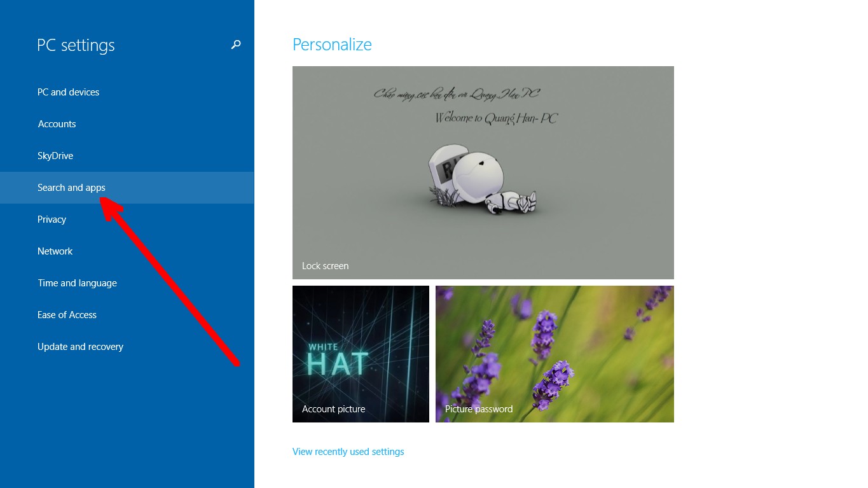This screenshot has height=488, width=868.
Task: Click the Personalize heading
Action: pos(332,45)
